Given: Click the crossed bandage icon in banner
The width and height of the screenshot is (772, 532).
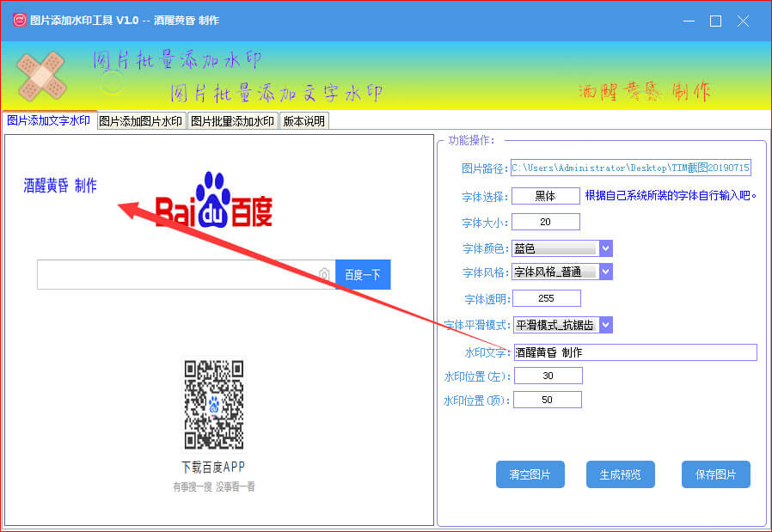Looking at the screenshot, I should [x=41, y=76].
